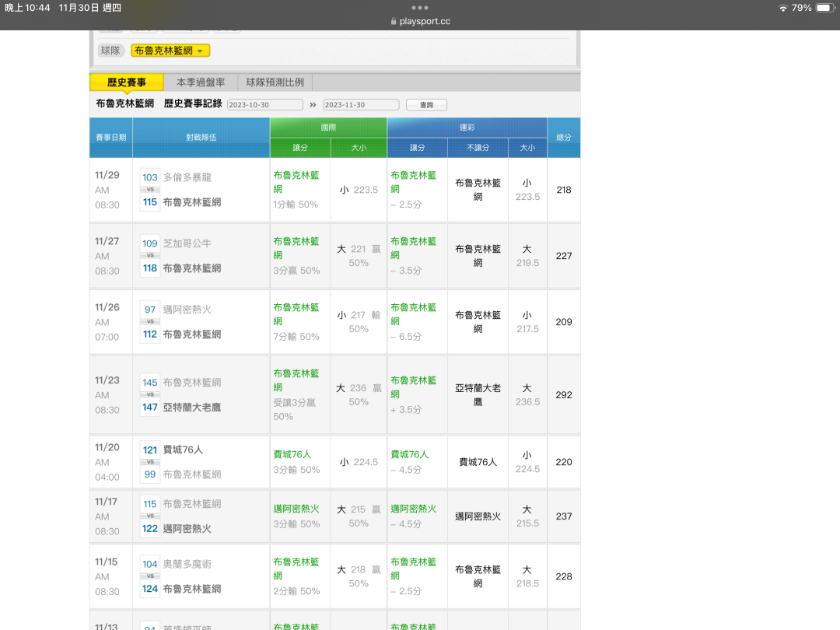Click score 147 in the 11/23 row
Screen dimensions: 840x630
[150, 407]
